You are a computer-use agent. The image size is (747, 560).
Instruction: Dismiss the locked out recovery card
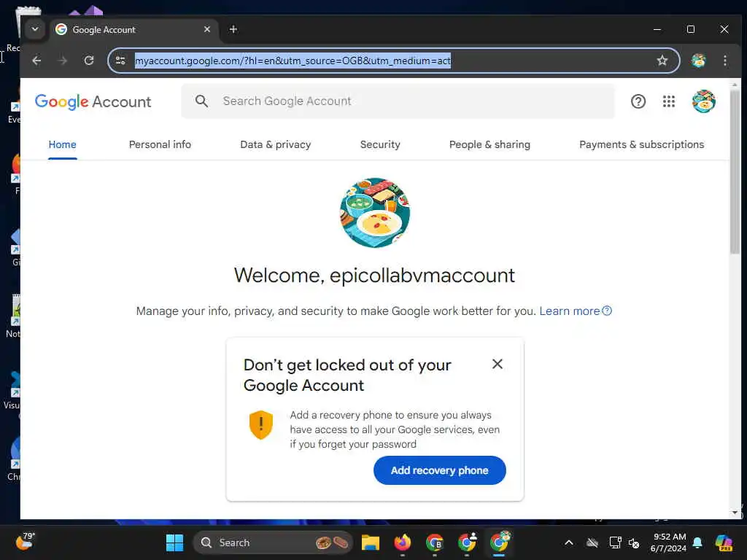[498, 365]
